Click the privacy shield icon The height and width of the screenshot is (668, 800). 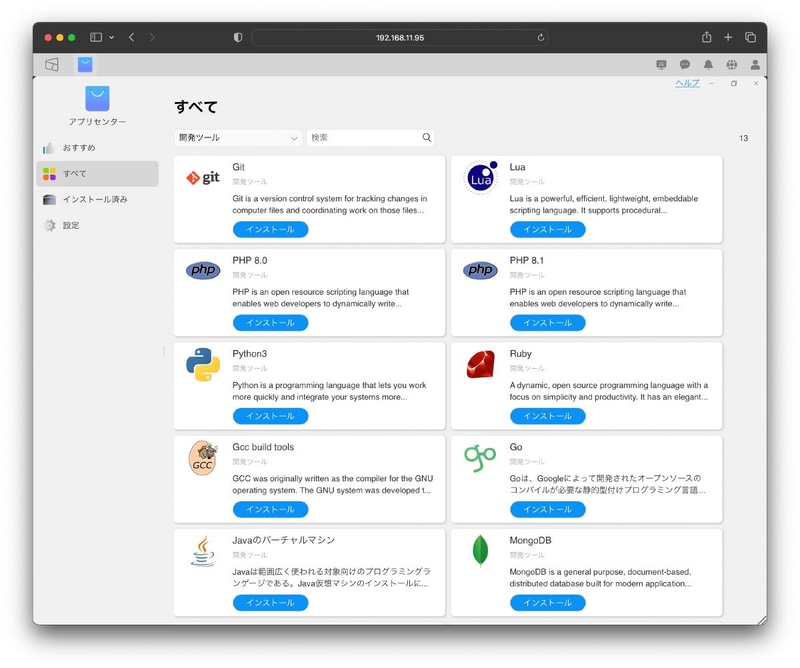[x=238, y=37]
